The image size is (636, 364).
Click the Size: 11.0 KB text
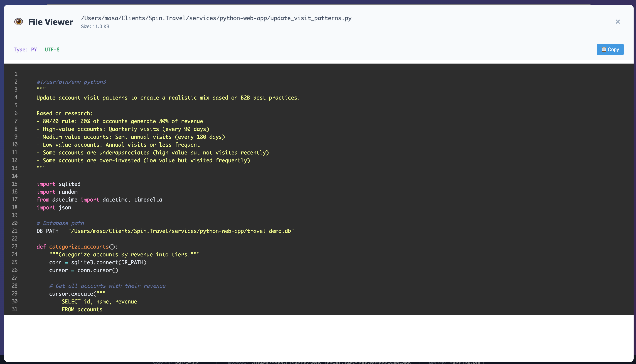click(x=95, y=27)
